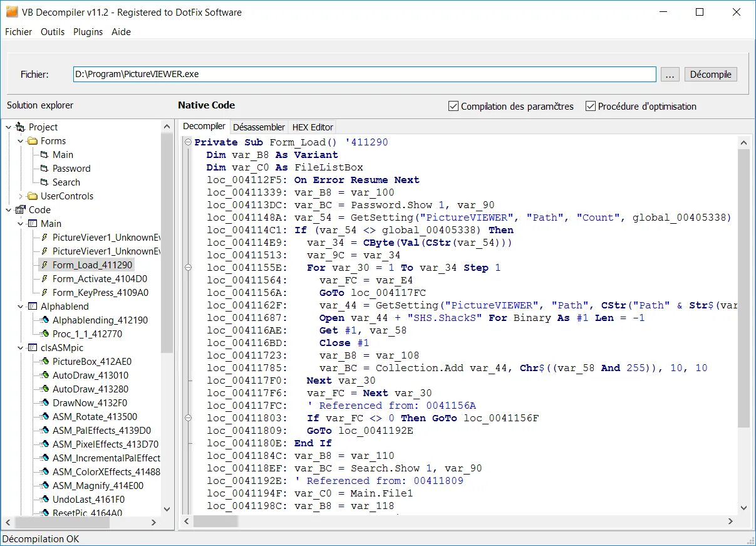This screenshot has width=756, height=546.
Task: Click the ASM_PalEffects_4139D0 method icon
Action: (44, 431)
